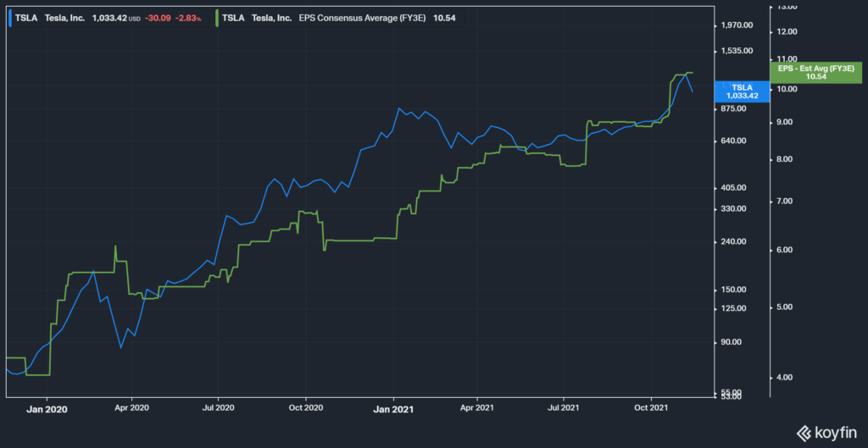Image resolution: width=868 pixels, height=448 pixels.
Task: Click the Apr 2020 date label
Action: 131,408
